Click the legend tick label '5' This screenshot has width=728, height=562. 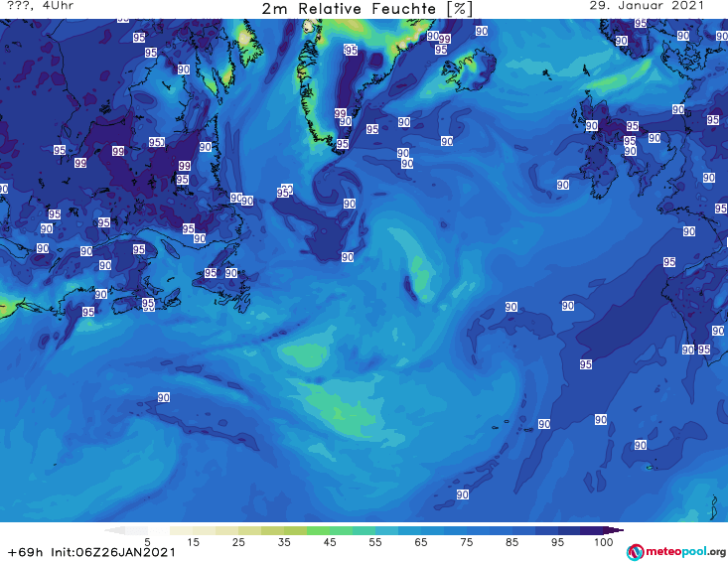[147, 542]
